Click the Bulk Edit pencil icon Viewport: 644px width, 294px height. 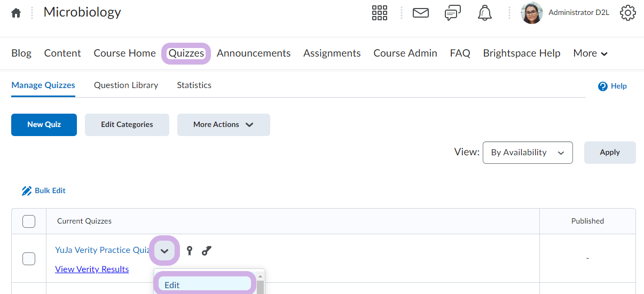[x=27, y=191]
